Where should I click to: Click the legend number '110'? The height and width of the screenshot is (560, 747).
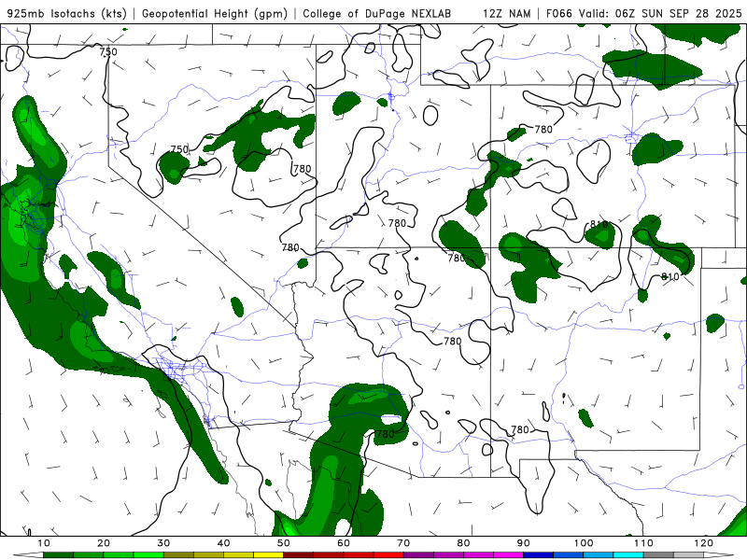click(x=643, y=543)
